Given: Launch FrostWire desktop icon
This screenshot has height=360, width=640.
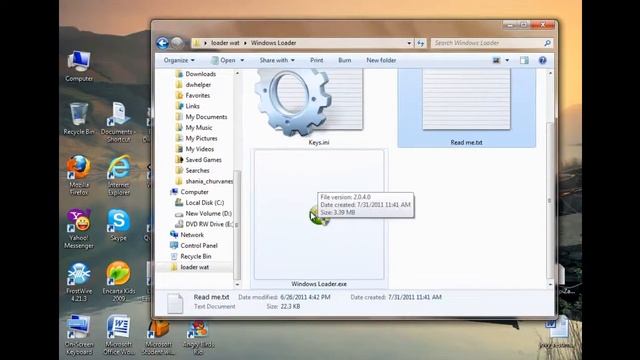Looking at the screenshot, I should 79,282.
